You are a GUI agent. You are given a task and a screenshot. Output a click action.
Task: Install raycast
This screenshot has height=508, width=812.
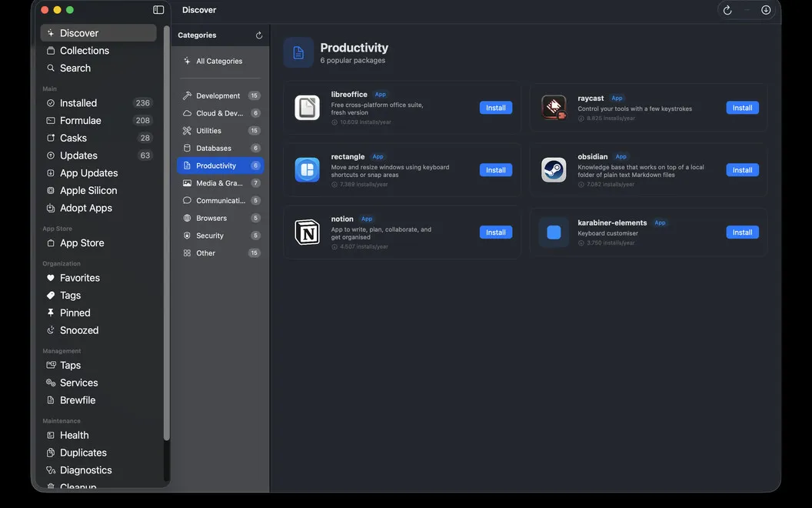pyautogui.click(x=742, y=108)
